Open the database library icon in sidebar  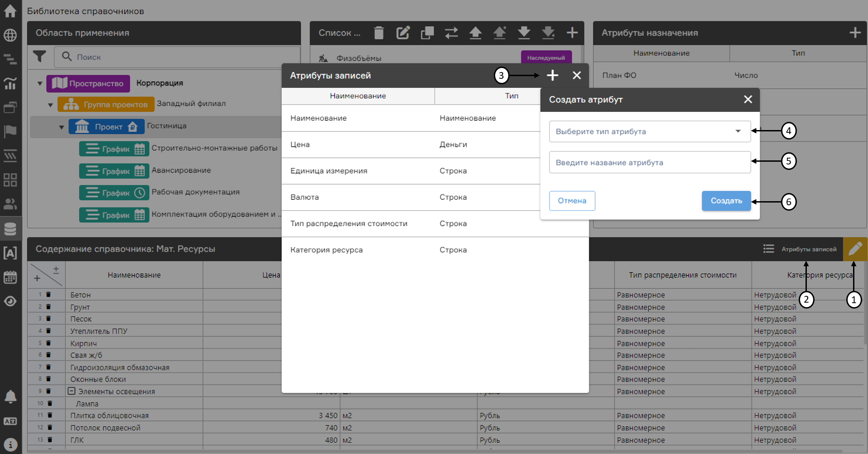[x=10, y=229]
